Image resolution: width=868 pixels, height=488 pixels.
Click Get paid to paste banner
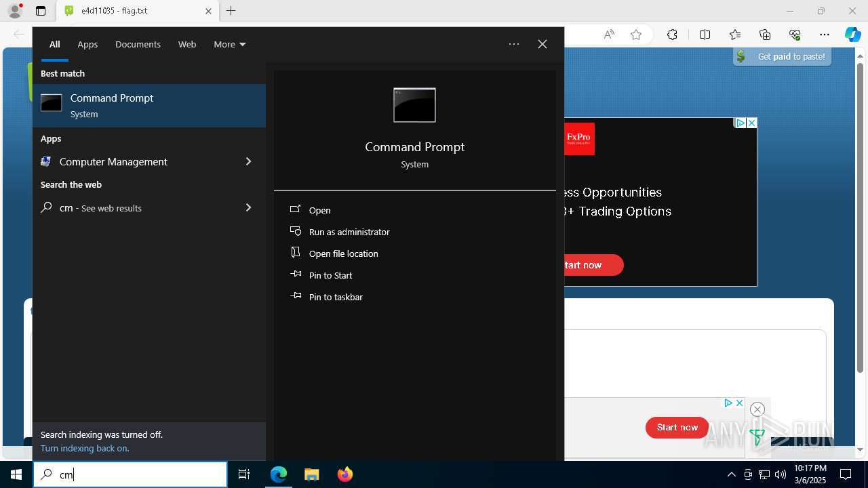tap(783, 57)
